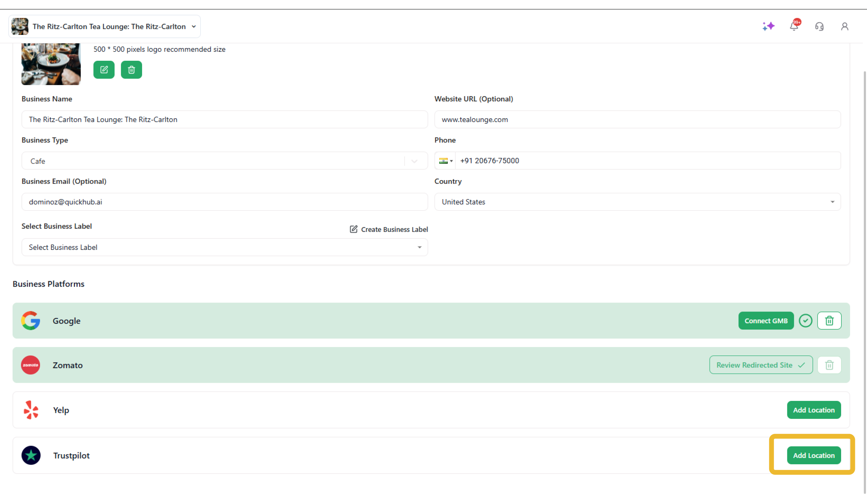Click the Connect GMB button

(766, 321)
